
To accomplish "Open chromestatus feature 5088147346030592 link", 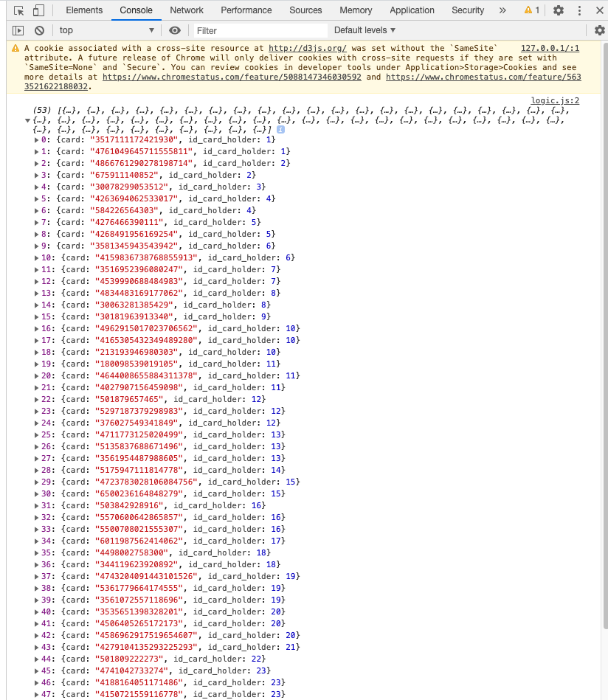I will [x=232, y=77].
